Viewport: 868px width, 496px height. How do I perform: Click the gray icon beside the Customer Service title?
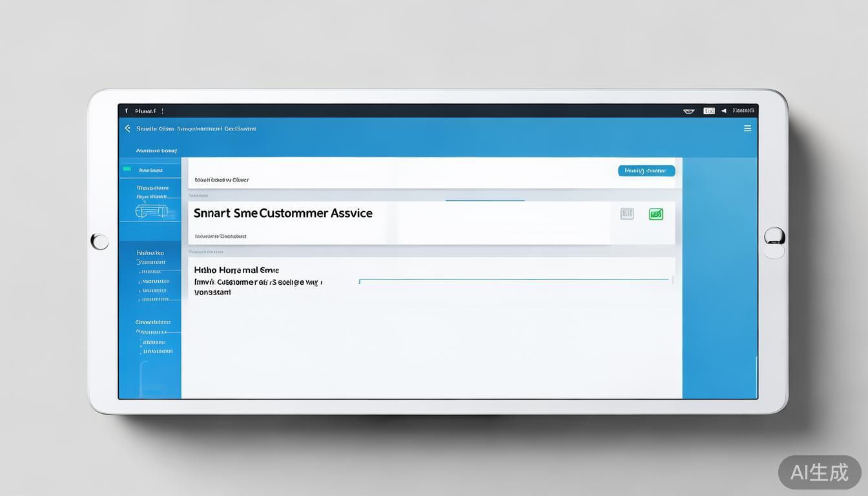tap(626, 214)
